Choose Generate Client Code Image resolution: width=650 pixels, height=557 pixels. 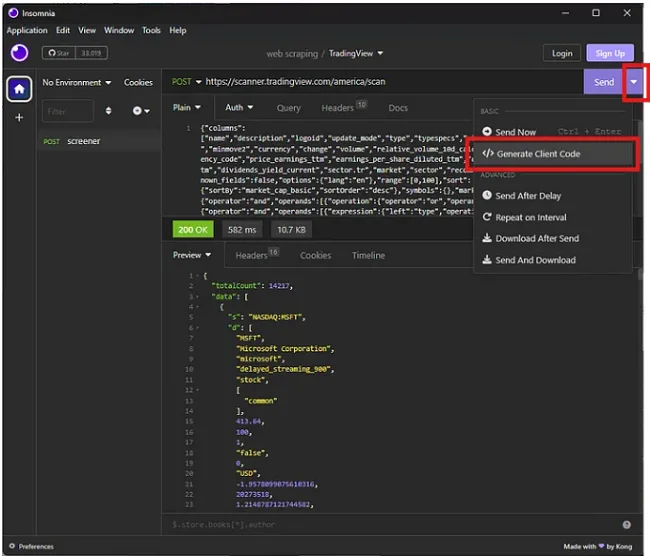click(553, 154)
